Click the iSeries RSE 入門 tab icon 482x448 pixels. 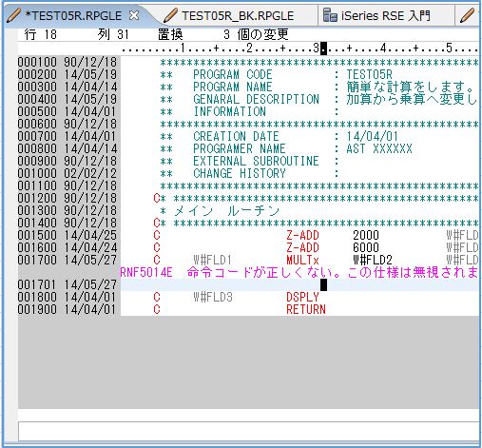[330, 15]
